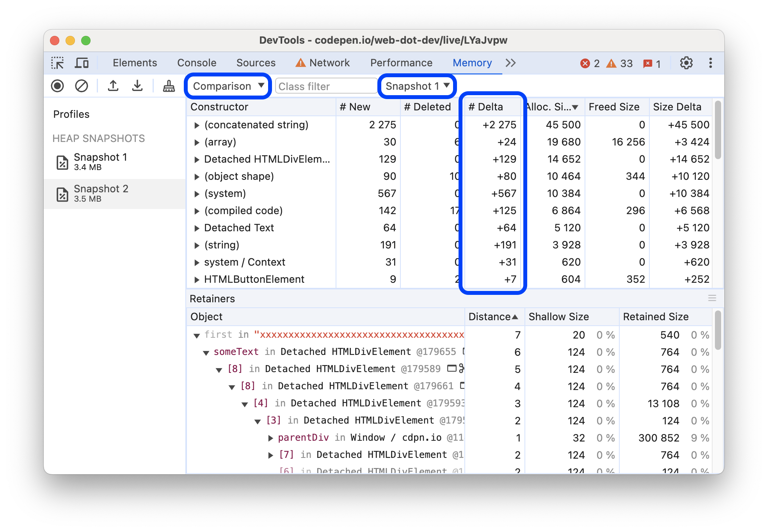Click the record heap snapshot icon
This screenshot has width=768, height=532.
(x=60, y=86)
